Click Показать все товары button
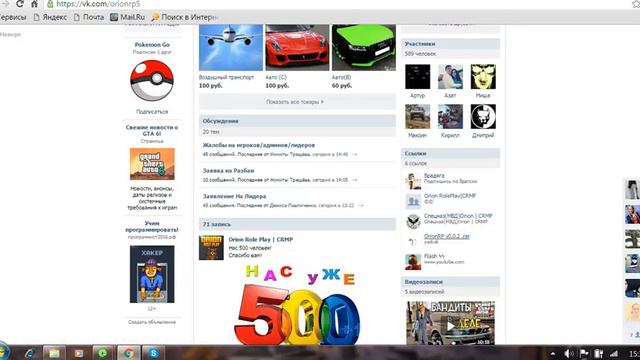 [297, 102]
